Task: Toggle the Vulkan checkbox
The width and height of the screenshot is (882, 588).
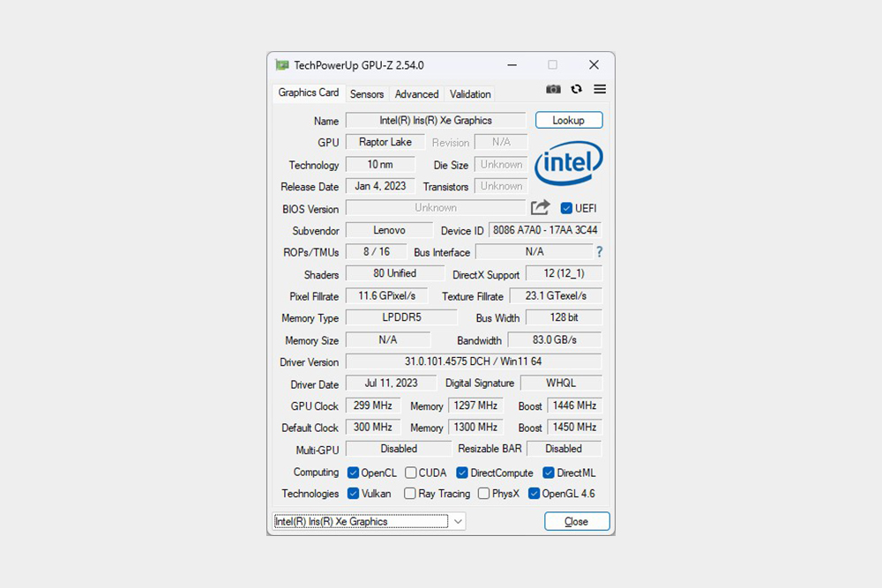Action: tap(354, 494)
